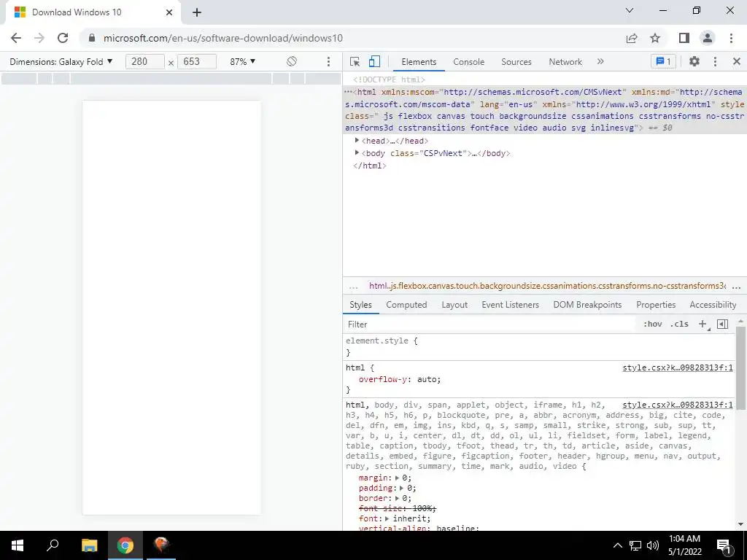Expand the padding shorthand property

(x=402, y=488)
